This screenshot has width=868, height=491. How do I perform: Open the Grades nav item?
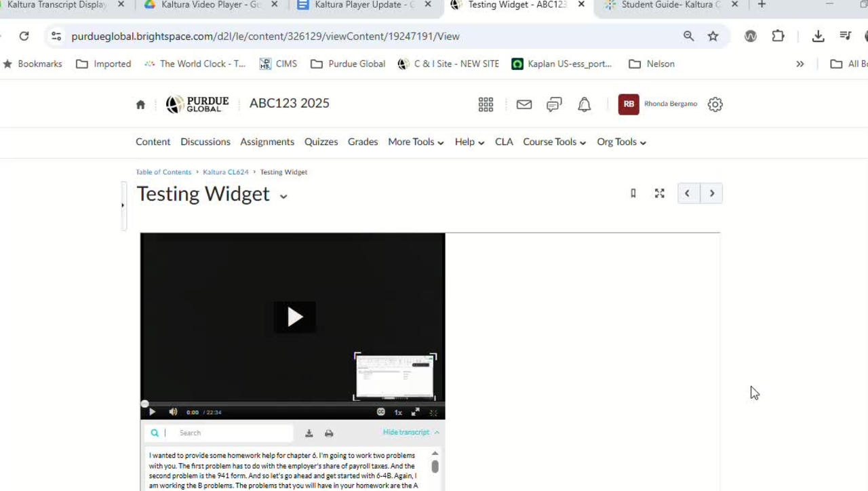363,142
